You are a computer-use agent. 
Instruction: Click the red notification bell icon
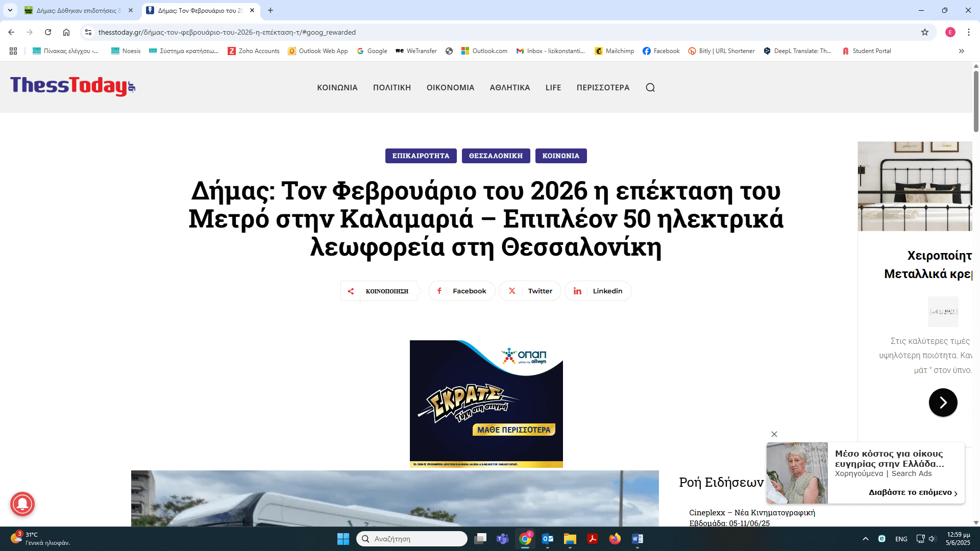coord(22,504)
